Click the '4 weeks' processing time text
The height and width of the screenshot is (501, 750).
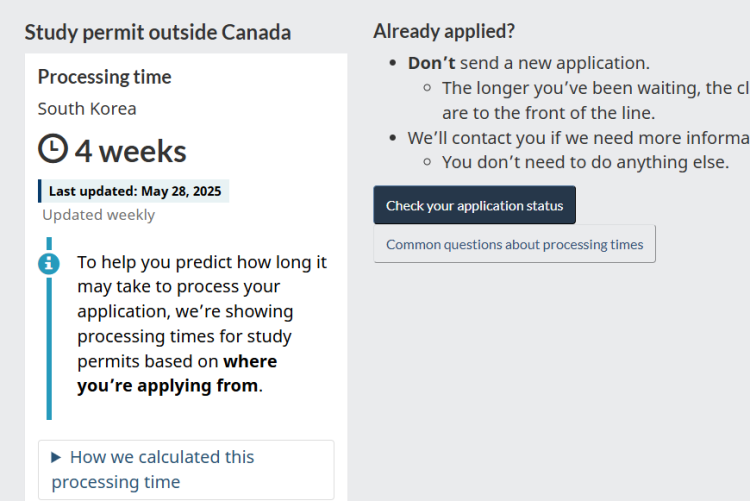coord(130,151)
